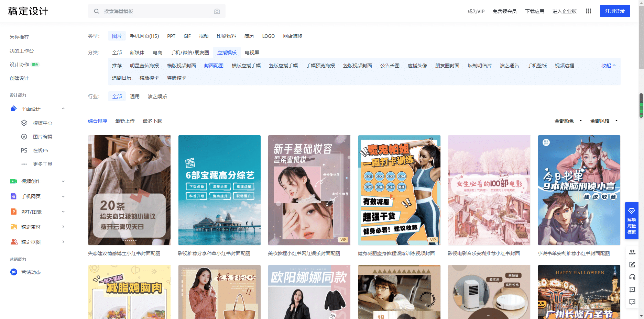Click the 免费领会员 link
Screen dimensions: 644x319
coord(504,11)
